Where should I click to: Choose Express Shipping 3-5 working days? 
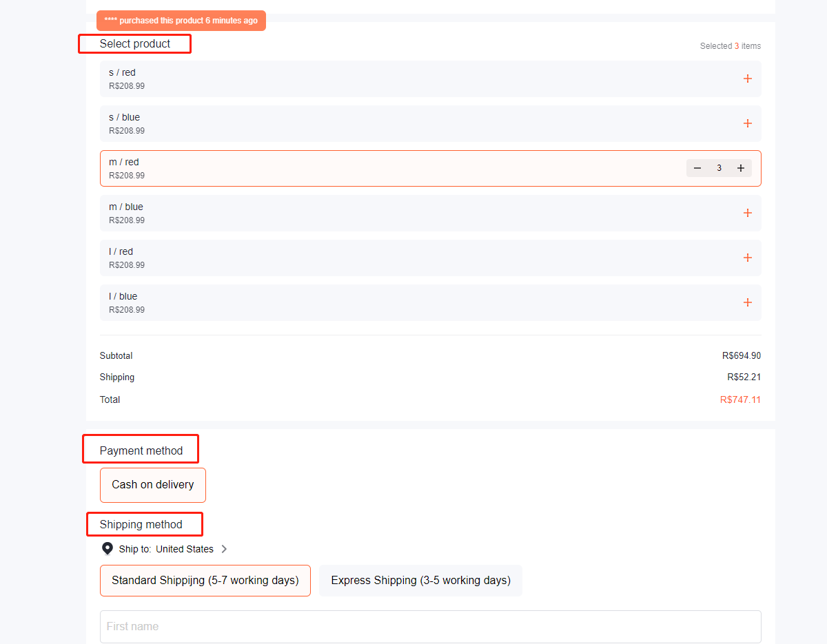(420, 581)
